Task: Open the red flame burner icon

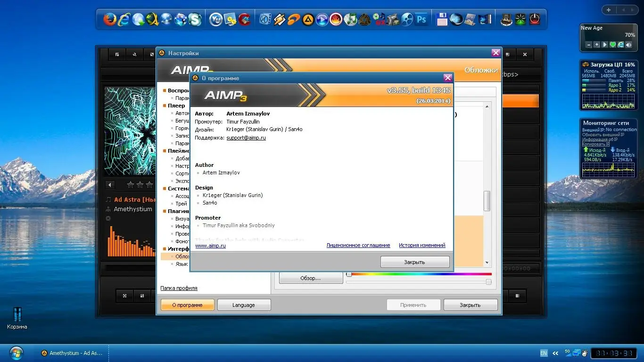Action: click(x=336, y=19)
